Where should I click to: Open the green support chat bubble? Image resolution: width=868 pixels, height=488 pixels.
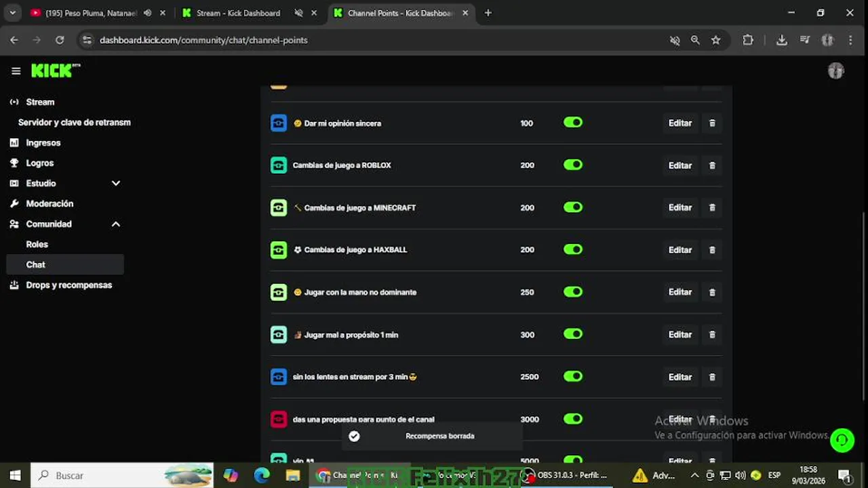tap(842, 440)
